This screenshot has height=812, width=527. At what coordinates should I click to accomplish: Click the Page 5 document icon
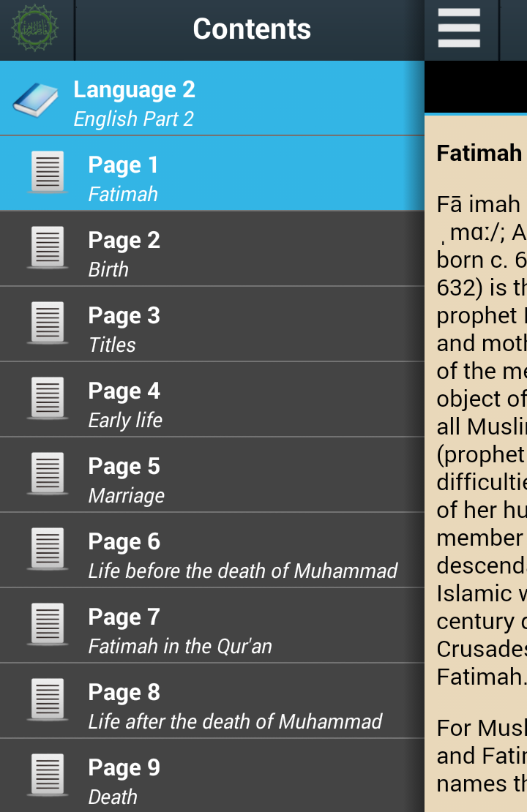tap(48, 474)
